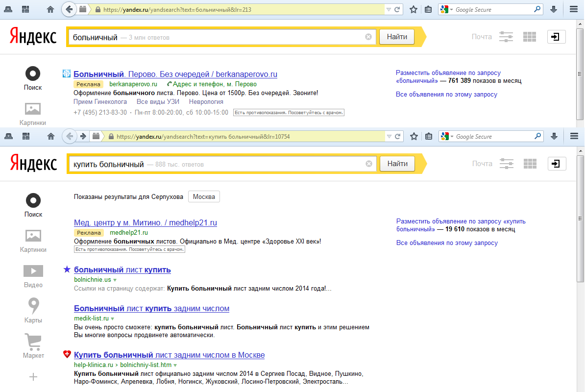Expand the arrow next to medik-list.ru
This screenshot has height=392, width=585.
(112, 318)
